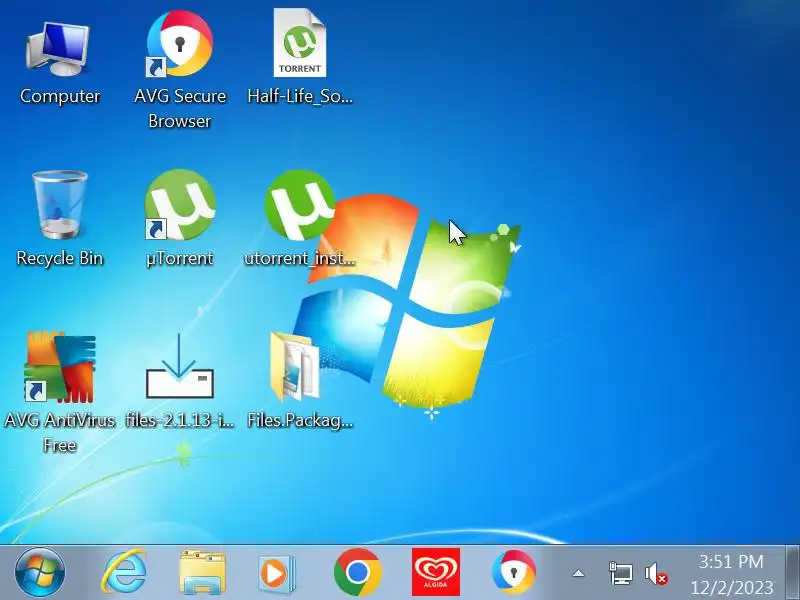
Task: Launch Internet Explorer from the taskbar
Action: (x=123, y=572)
